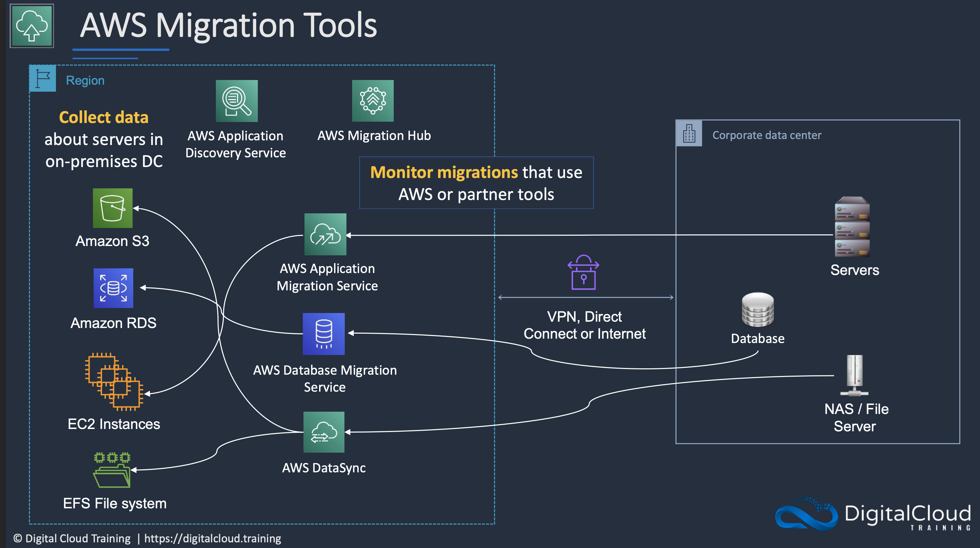Viewport: 980px width, 548px height.
Task: Select the NAS / File Server icon
Action: [854, 376]
